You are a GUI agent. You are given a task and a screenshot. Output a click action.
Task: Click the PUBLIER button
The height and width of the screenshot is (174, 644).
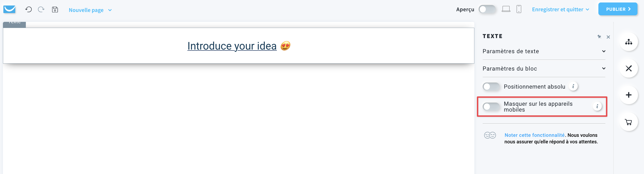click(617, 9)
